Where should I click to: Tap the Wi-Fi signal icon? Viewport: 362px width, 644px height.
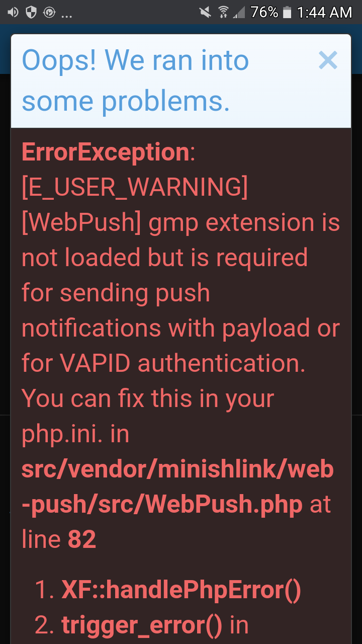(x=224, y=12)
